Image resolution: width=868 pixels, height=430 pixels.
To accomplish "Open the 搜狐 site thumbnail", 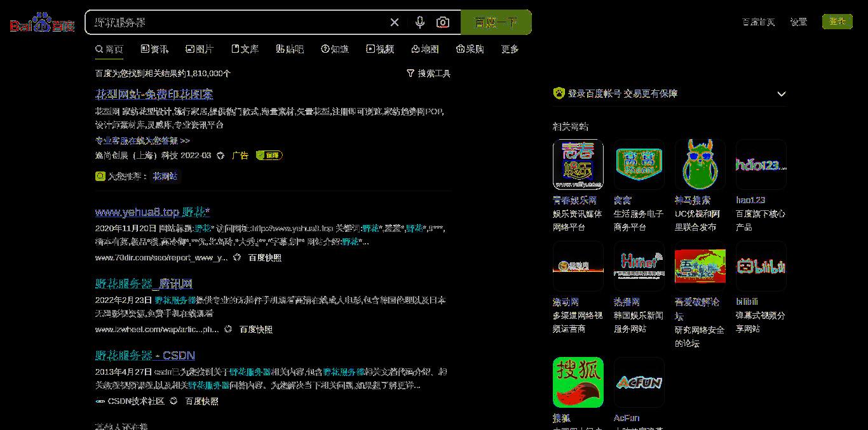I will [578, 382].
